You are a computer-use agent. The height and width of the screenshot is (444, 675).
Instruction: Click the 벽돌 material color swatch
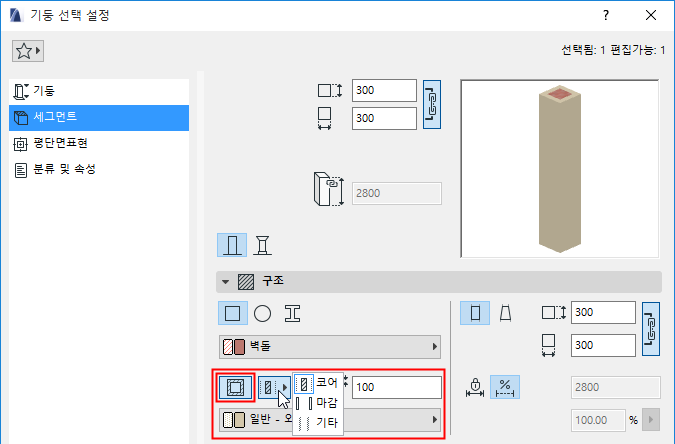(x=234, y=347)
